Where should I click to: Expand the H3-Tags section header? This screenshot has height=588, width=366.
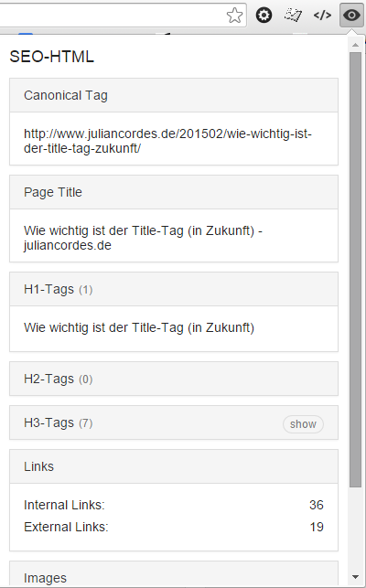(174, 422)
